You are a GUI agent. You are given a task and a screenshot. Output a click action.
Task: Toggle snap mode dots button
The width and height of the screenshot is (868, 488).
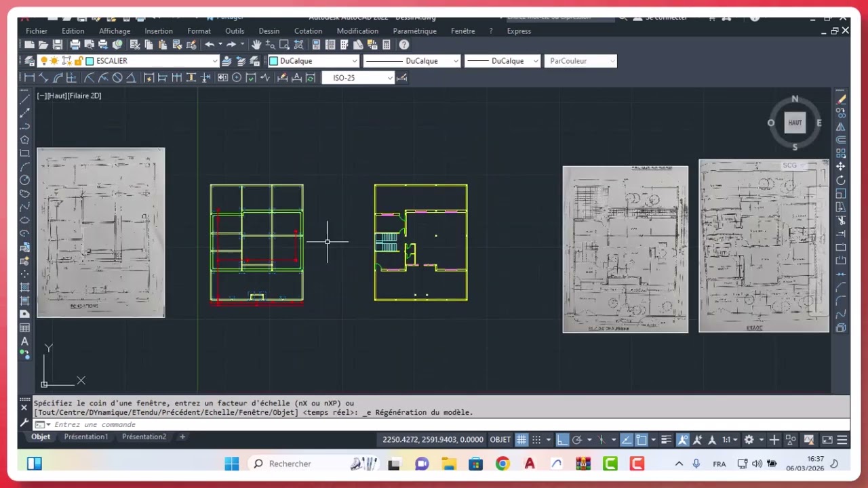coord(536,440)
